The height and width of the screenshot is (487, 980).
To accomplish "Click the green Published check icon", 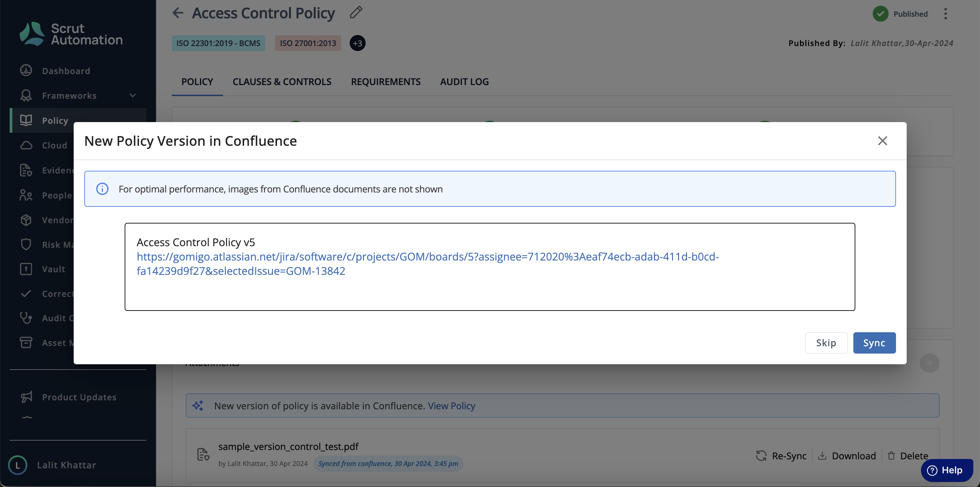I will (x=880, y=14).
